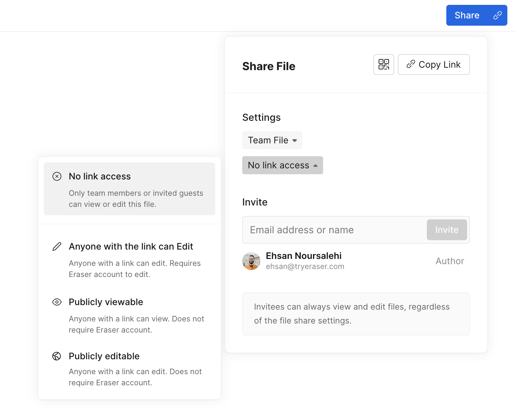The width and height of the screenshot is (515, 420).
Task: Open the Team File dropdown
Action: pyautogui.click(x=272, y=140)
